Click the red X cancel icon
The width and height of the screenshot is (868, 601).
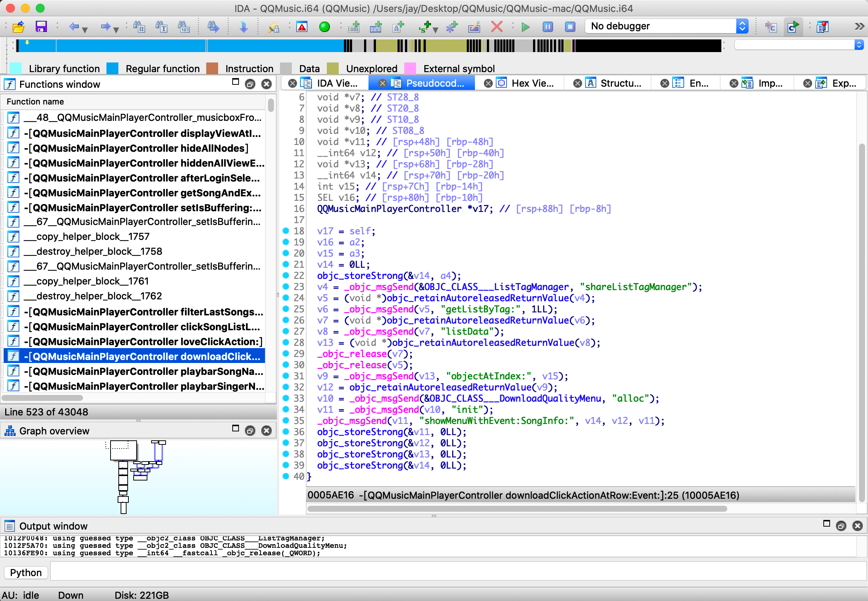[497, 26]
